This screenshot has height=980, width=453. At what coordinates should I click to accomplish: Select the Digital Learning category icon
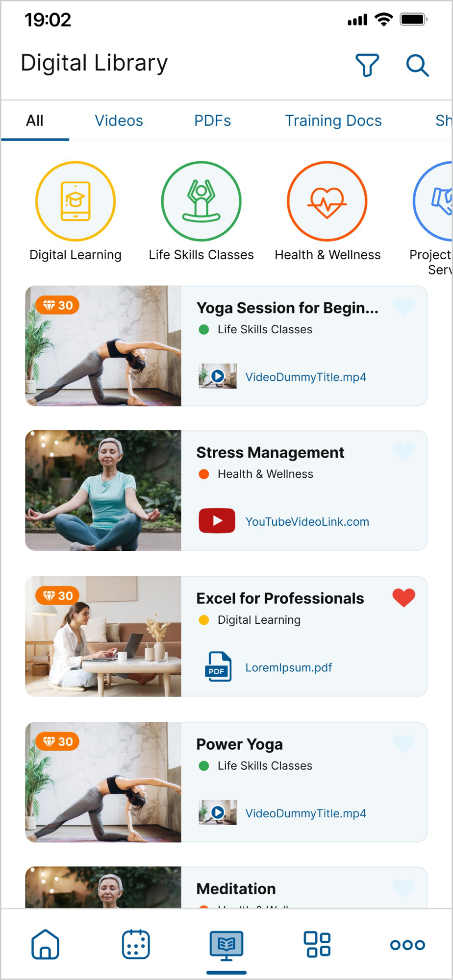pyautogui.click(x=75, y=201)
